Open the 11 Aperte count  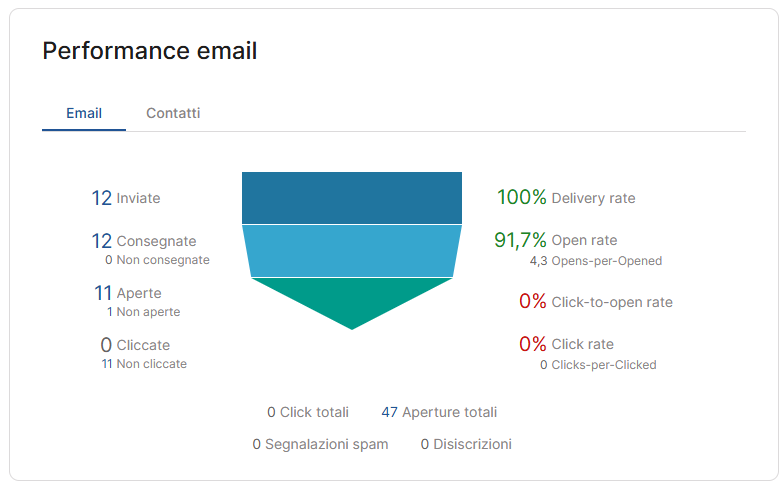tap(128, 293)
